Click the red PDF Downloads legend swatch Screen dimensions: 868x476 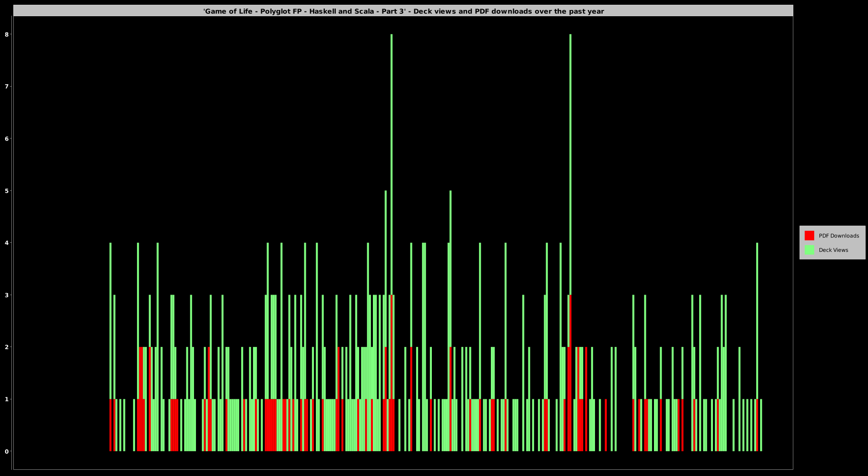(809, 236)
